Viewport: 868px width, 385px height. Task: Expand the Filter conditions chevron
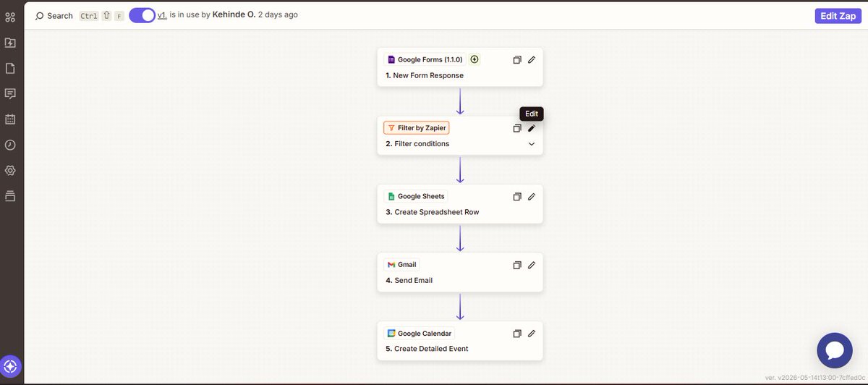click(x=532, y=144)
